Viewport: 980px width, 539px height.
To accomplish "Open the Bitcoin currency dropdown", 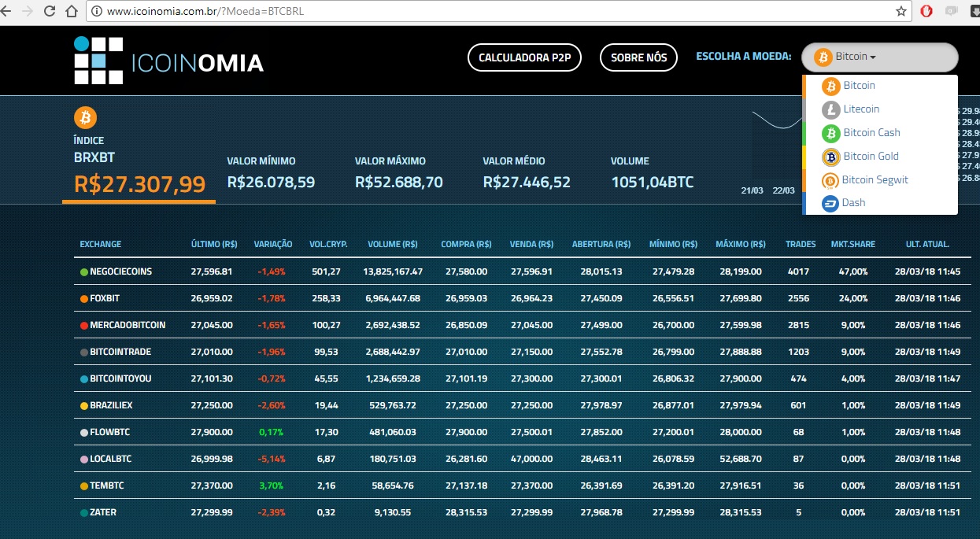I will (879, 57).
